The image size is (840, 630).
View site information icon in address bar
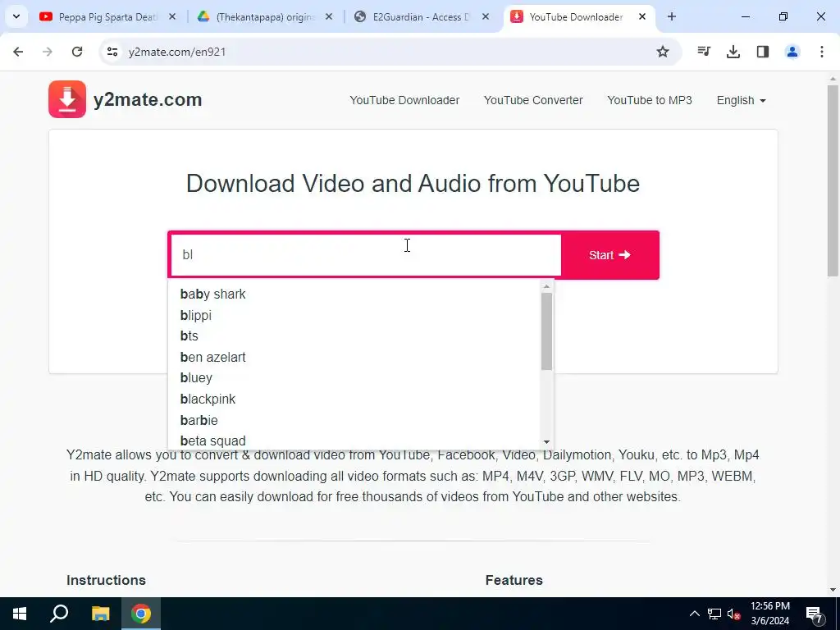click(112, 52)
